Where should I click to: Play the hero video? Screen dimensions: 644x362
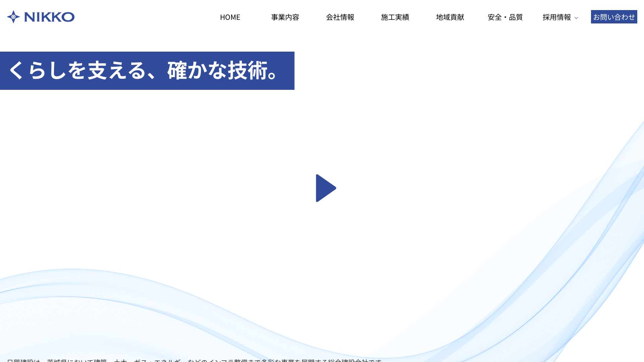[x=326, y=188]
